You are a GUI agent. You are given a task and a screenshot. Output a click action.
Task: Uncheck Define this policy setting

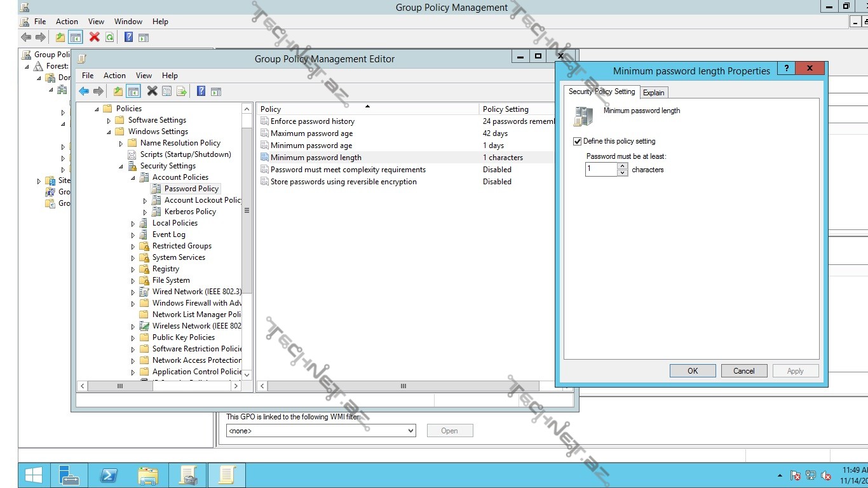578,142
